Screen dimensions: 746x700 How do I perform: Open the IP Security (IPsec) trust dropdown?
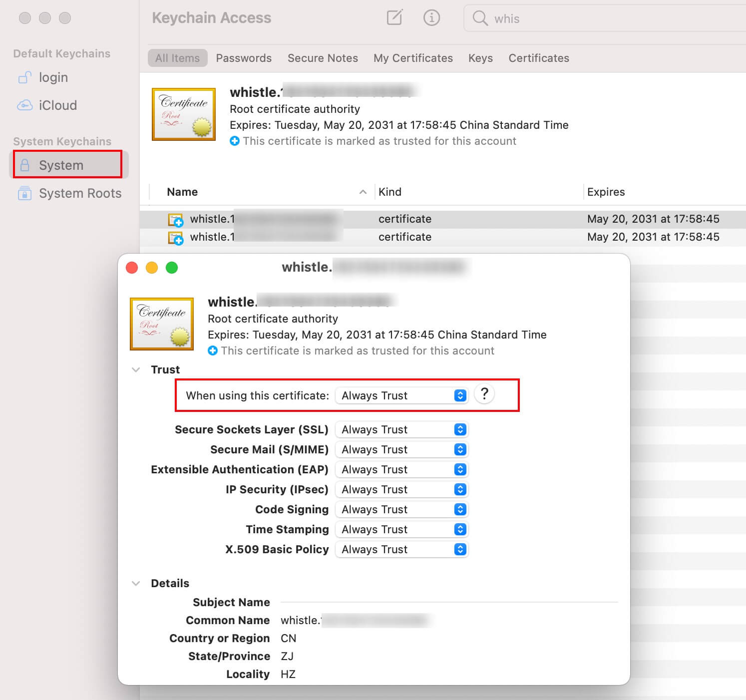401,489
